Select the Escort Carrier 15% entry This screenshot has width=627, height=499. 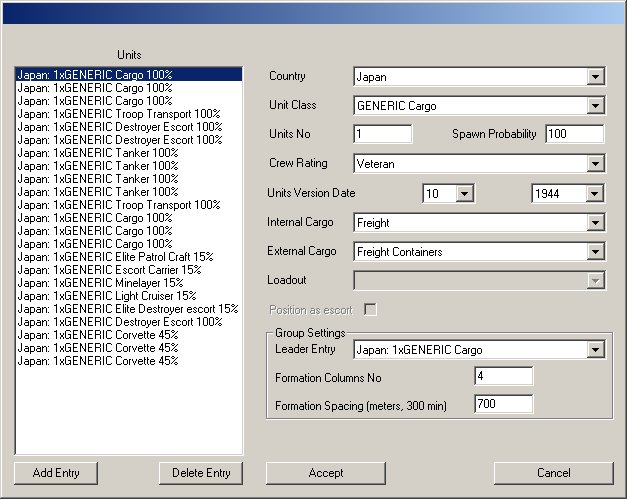click(x=129, y=270)
